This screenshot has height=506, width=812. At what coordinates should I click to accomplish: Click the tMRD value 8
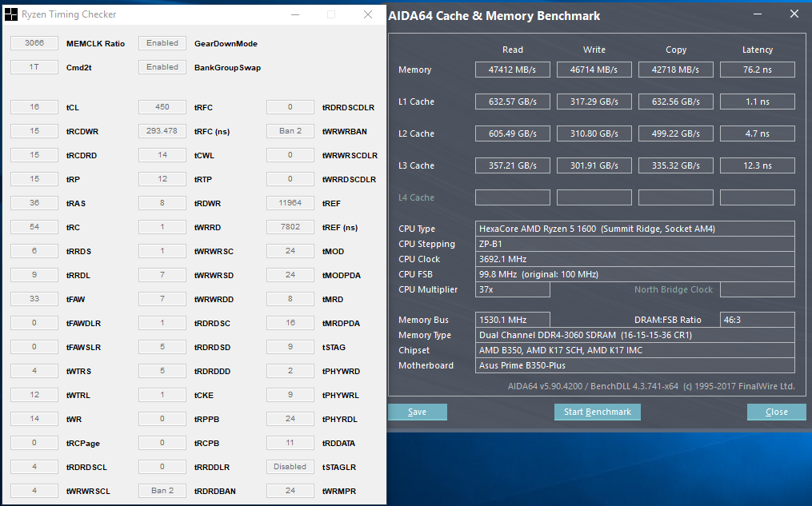click(290, 298)
